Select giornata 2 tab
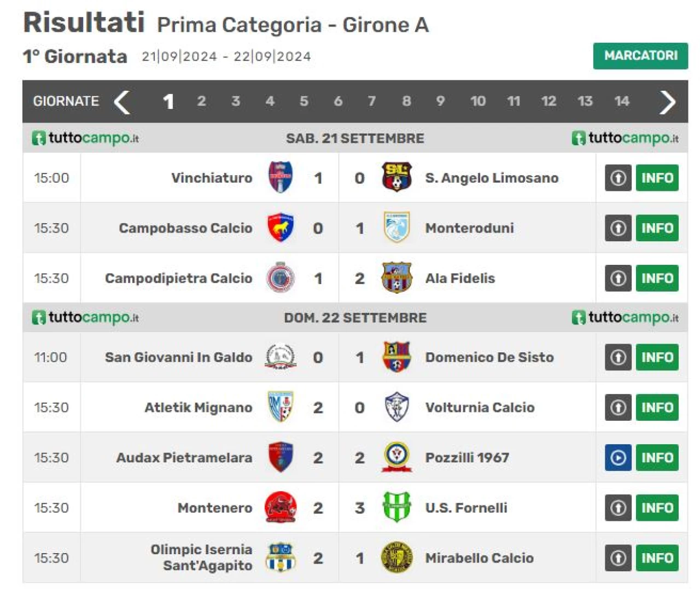This screenshot has height=598, width=700. 202,101
